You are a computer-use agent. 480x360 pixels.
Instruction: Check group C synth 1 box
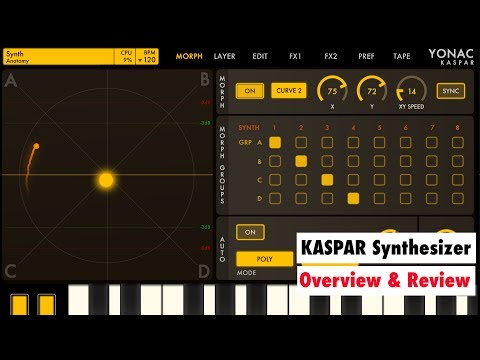tap(275, 180)
